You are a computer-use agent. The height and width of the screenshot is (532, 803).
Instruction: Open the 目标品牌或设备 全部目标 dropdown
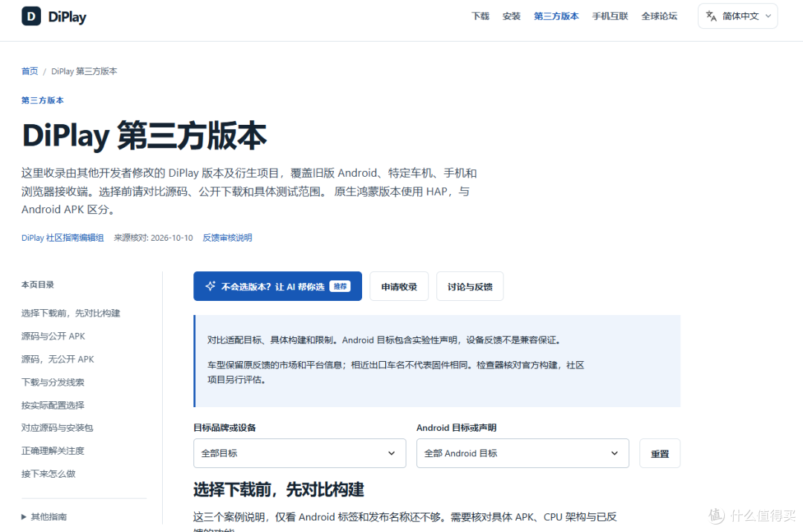[x=300, y=453]
